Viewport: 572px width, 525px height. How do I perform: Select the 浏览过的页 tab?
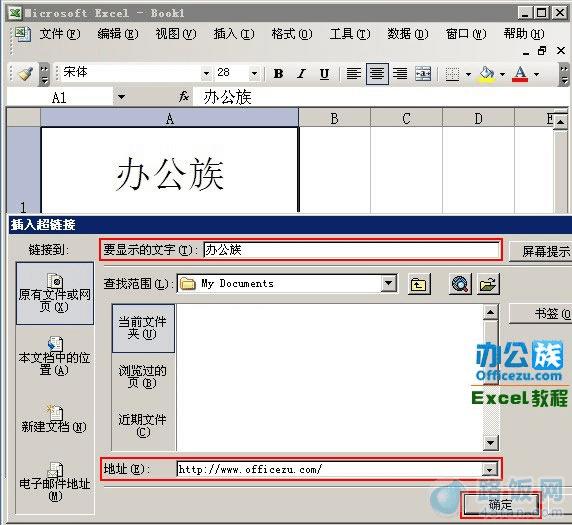click(143, 377)
